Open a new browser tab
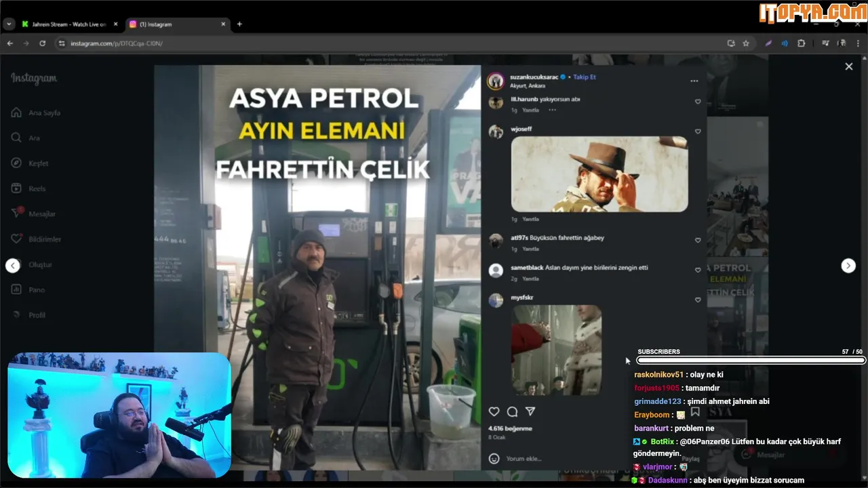The image size is (868, 488). pyautogui.click(x=239, y=24)
